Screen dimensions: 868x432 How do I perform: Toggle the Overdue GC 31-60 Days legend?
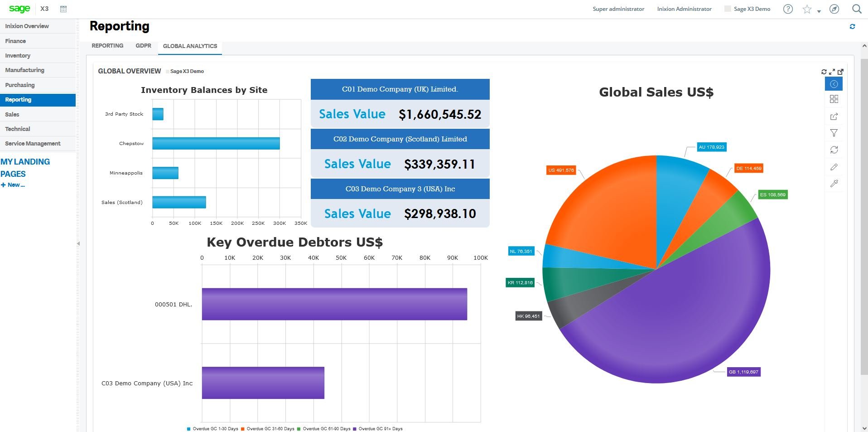tap(268, 429)
